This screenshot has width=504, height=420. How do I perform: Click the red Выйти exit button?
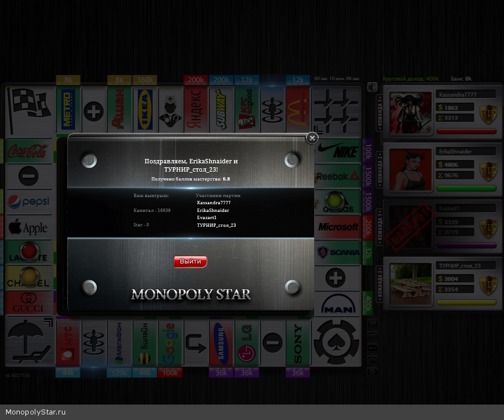click(190, 262)
